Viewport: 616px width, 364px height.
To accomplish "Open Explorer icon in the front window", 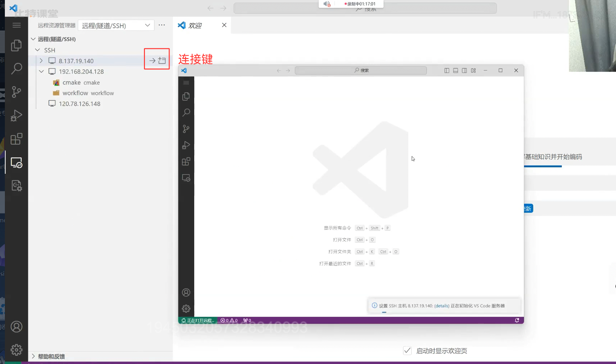I will [186, 96].
